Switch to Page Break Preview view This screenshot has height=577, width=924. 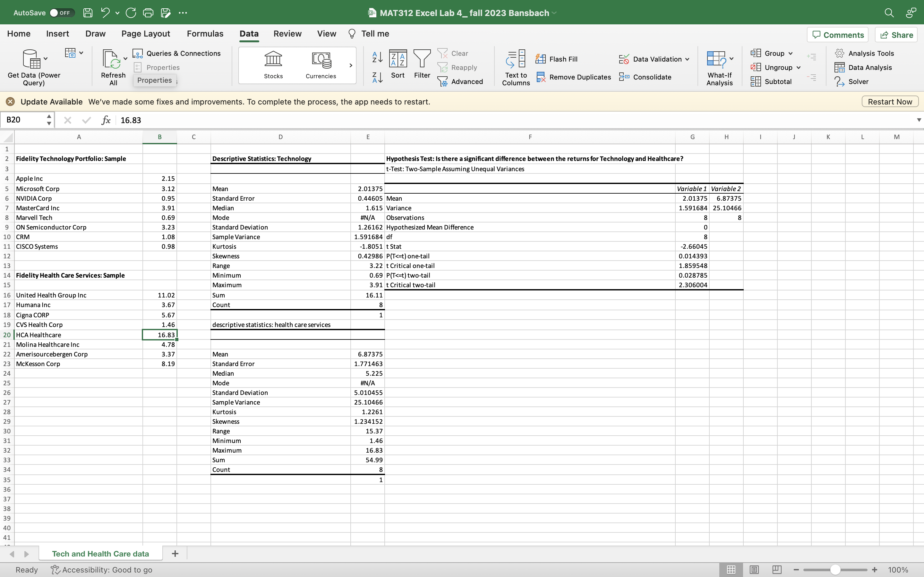[777, 569]
